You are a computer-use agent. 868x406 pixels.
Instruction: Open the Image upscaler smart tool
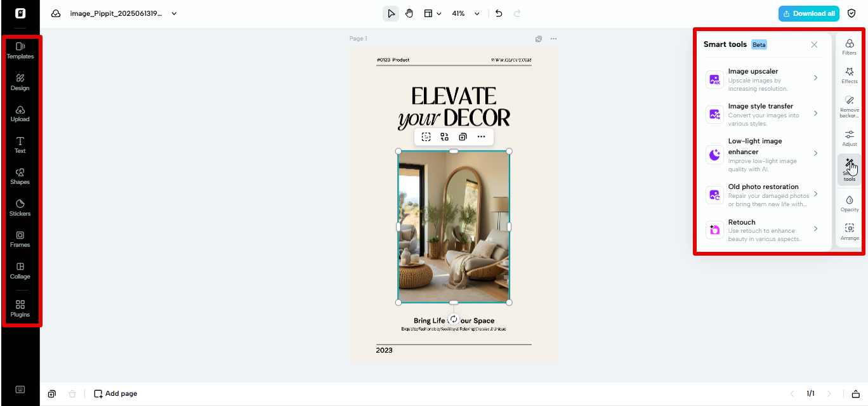point(761,79)
